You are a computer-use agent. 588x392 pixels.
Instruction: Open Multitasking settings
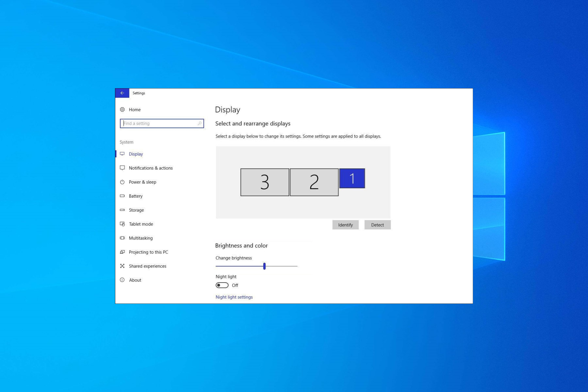(141, 238)
